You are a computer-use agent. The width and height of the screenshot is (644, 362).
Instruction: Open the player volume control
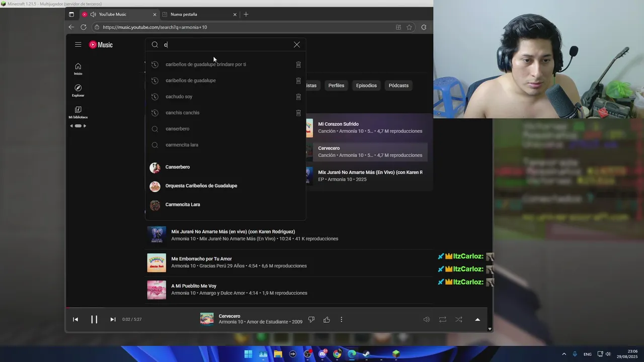427,319
